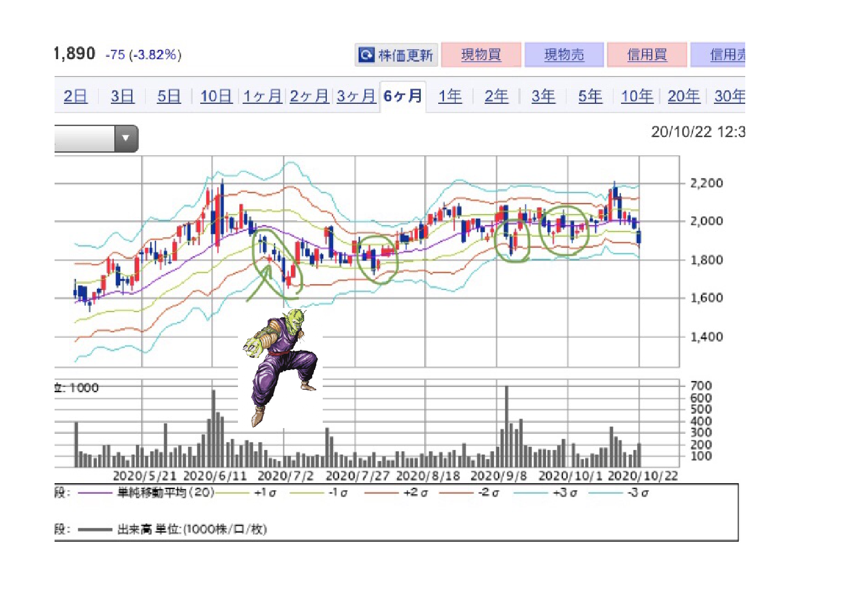This screenshot has width=841, height=616.
Task: Switch to the 10年 chart range
Action: [637, 96]
